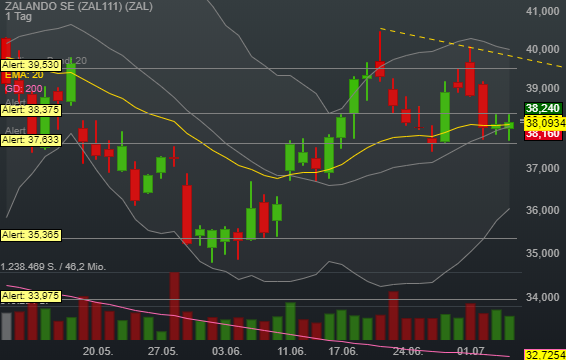Click the gray first volume bar
Image resolution: width=566 pixels, height=360 pixels.
click(x=6, y=326)
